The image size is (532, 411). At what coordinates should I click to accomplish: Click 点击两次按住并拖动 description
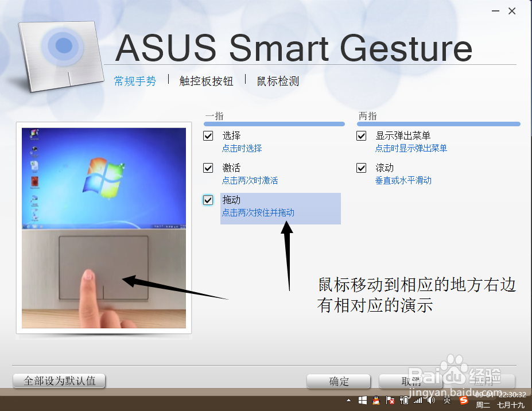pos(258,213)
